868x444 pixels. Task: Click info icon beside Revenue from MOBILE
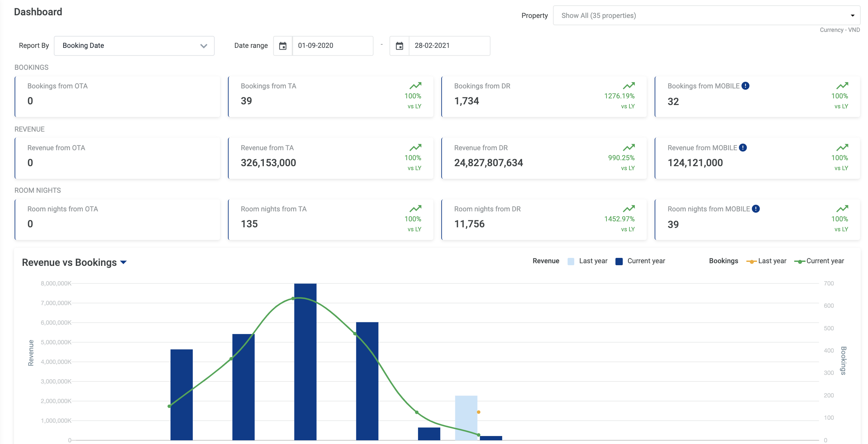pos(743,148)
